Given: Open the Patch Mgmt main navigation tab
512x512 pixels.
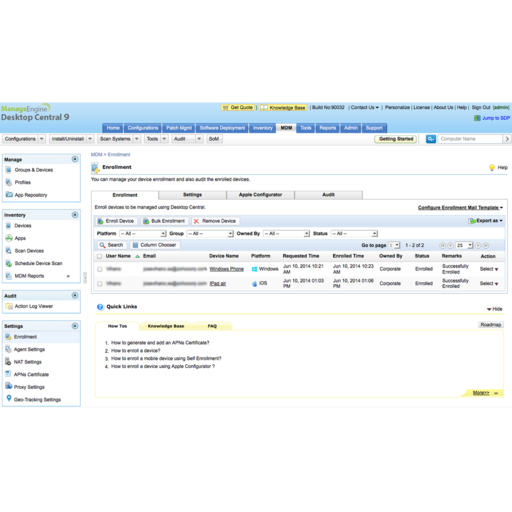Looking at the screenshot, I should pos(179,128).
